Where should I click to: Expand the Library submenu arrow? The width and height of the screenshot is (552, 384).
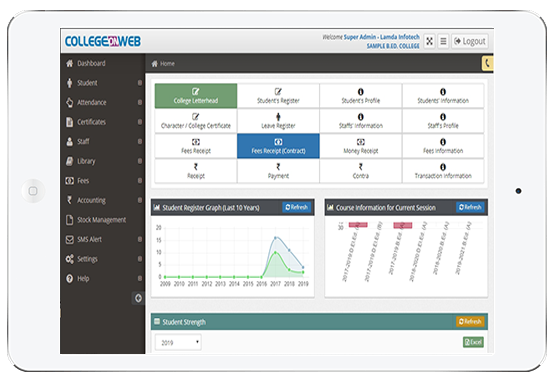pyautogui.click(x=140, y=161)
